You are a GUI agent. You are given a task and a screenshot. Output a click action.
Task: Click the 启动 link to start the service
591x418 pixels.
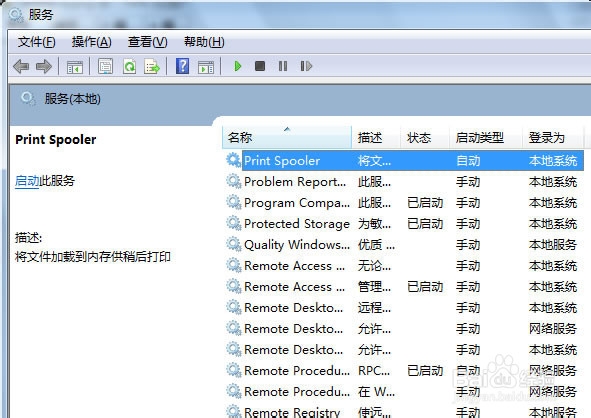pyautogui.click(x=27, y=181)
